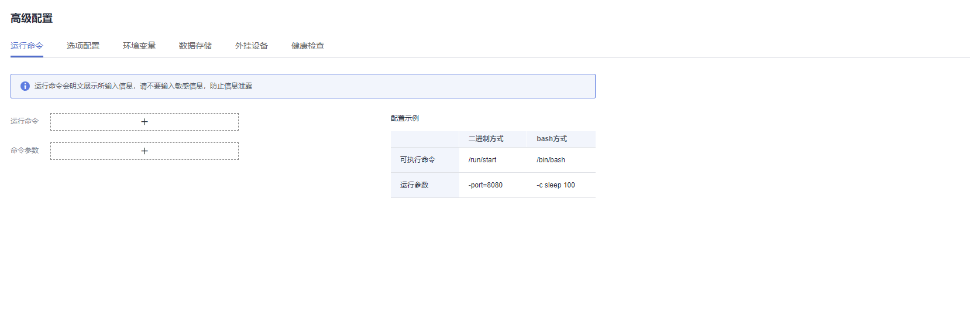Open the 环境变量 tab

tap(139, 46)
